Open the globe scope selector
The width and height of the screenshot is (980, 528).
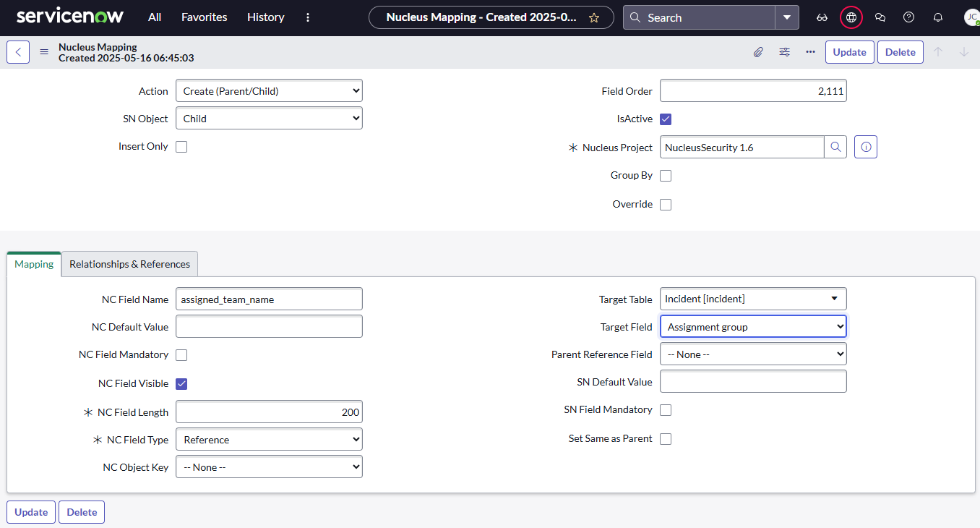851,17
